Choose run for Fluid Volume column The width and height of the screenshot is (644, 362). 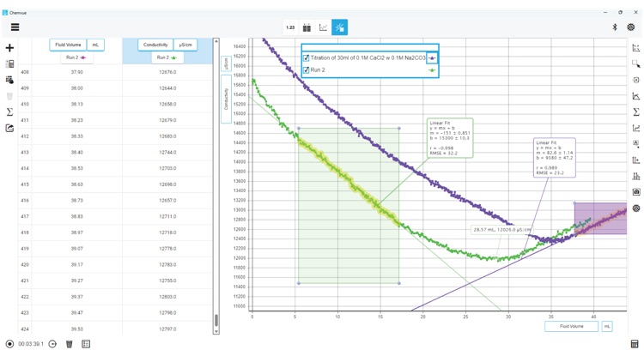click(x=76, y=57)
